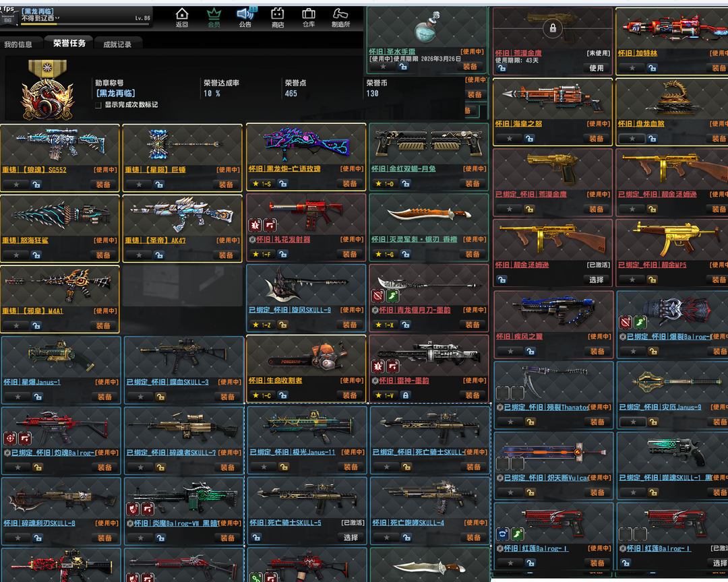728x582 pixels.
Task: Toggle star 1-F on 礼花发射器
Action: point(262,255)
